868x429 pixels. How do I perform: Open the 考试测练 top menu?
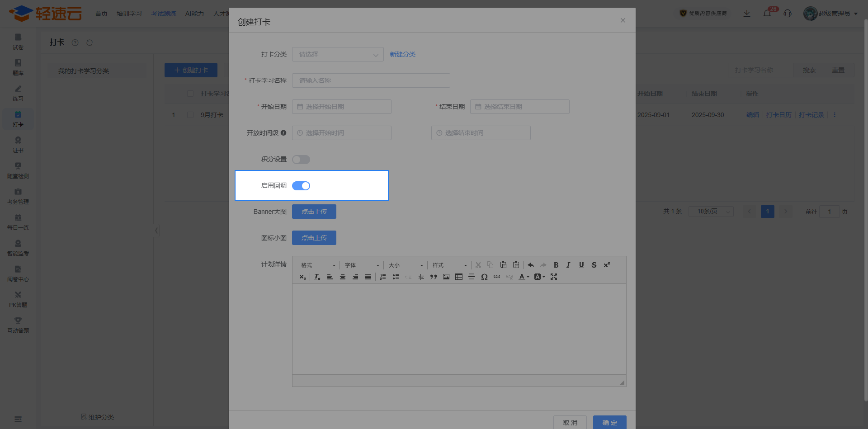tap(163, 14)
